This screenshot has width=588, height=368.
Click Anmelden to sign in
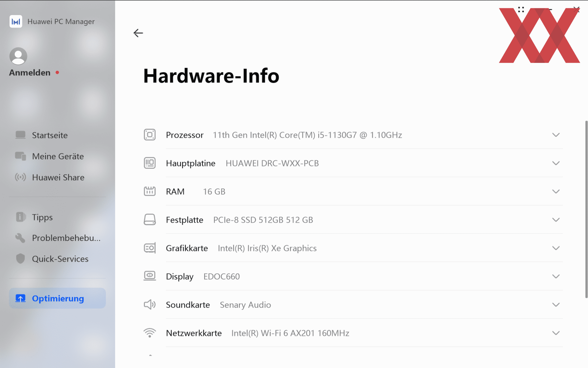click(30, 73)
